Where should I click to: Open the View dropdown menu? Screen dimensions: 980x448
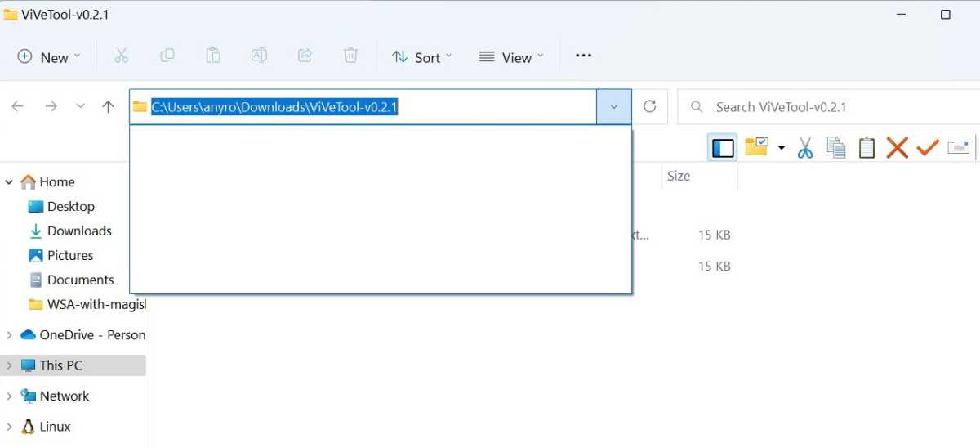pos(510,56)
